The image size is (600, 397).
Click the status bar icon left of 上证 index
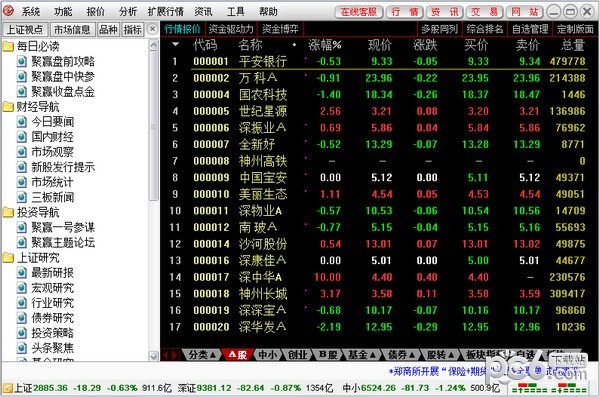(7, 389)
